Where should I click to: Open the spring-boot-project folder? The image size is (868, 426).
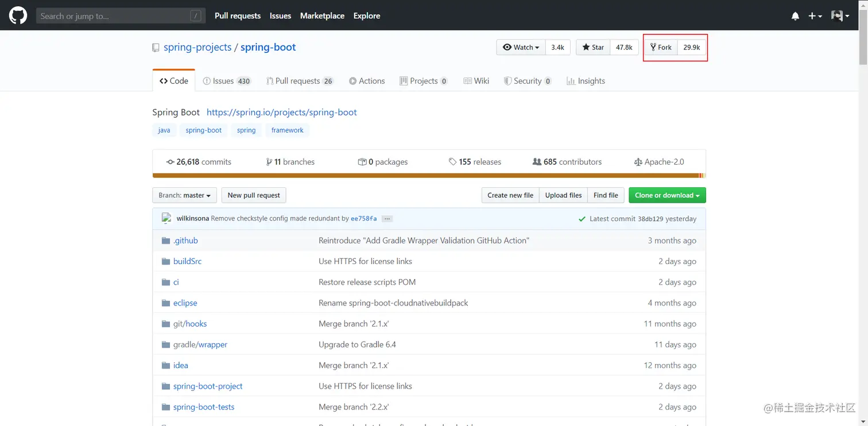coord(208,386)
